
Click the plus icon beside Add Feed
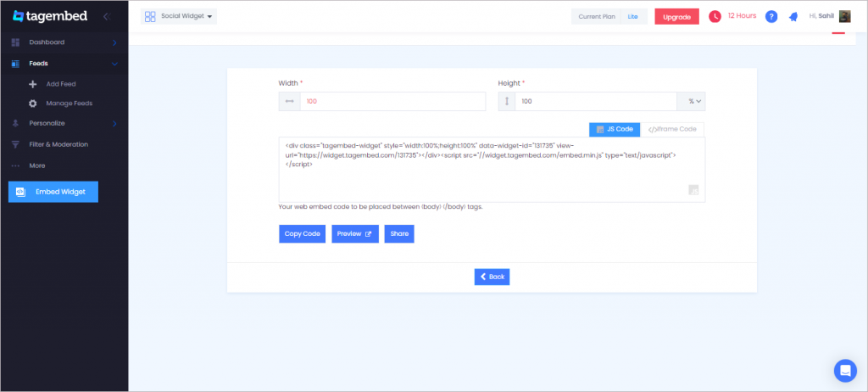pos(33,84)
